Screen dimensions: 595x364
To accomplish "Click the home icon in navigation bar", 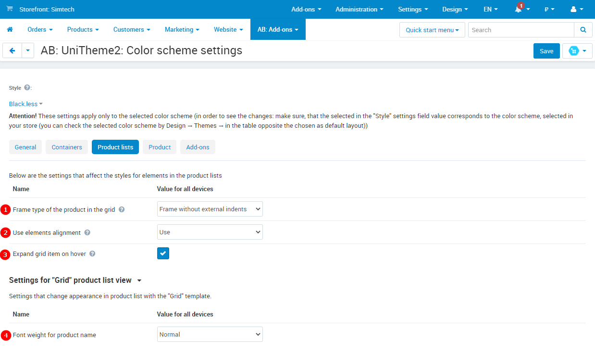I will (x=10, y=29).
